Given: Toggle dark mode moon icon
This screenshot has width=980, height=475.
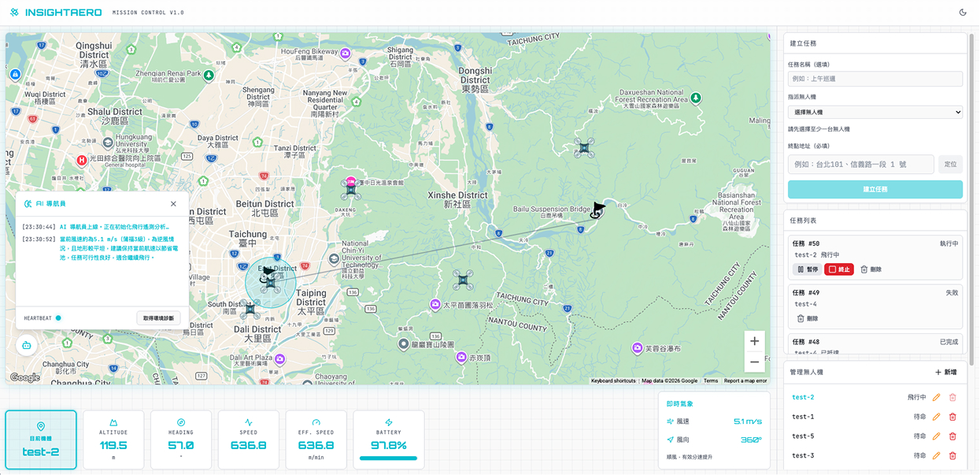Looking at the screenshot, I should point(963,13).
